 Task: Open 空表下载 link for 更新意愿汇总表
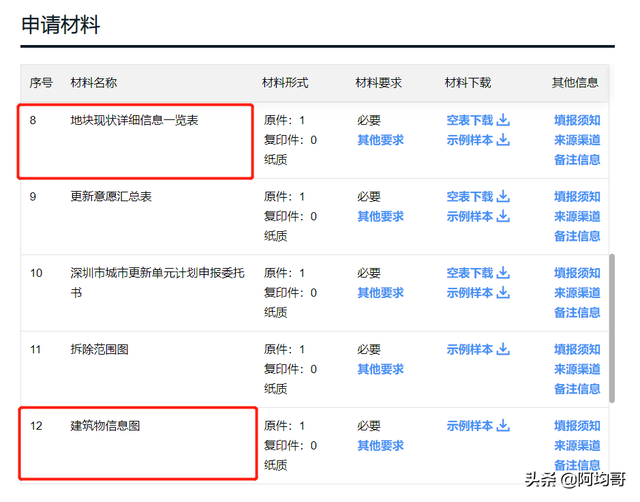click(470, 196)
